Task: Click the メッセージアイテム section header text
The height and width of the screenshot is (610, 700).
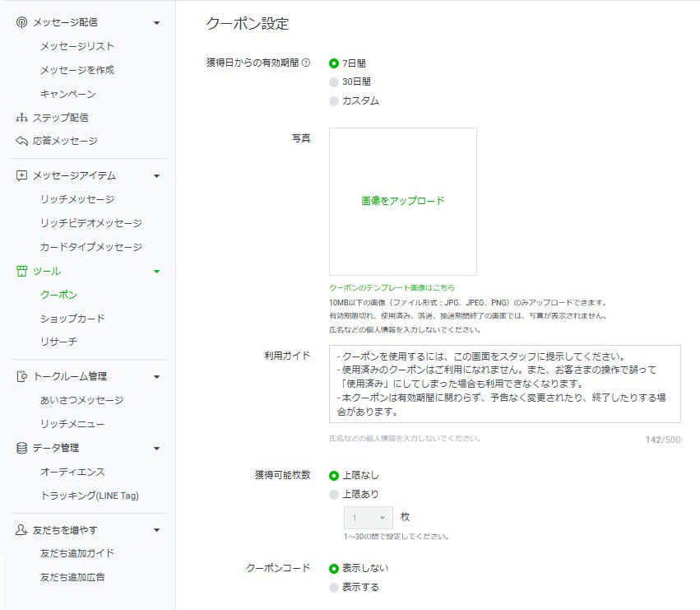Action: pyautogui.click(x=74, y=175)
